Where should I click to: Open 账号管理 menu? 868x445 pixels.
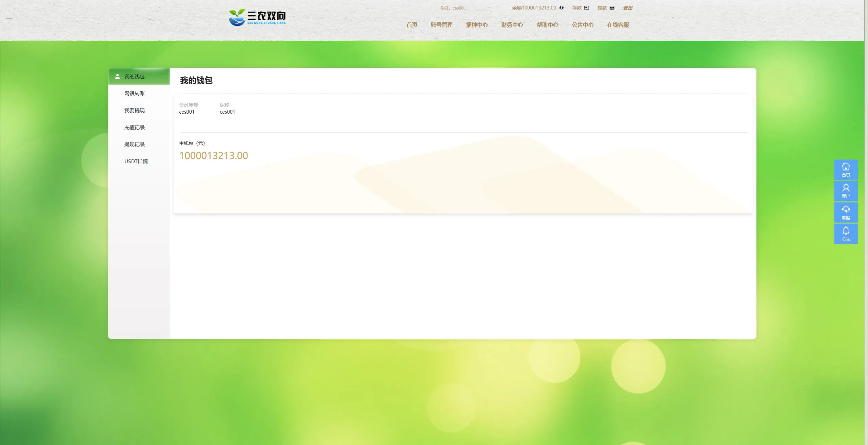441,25
